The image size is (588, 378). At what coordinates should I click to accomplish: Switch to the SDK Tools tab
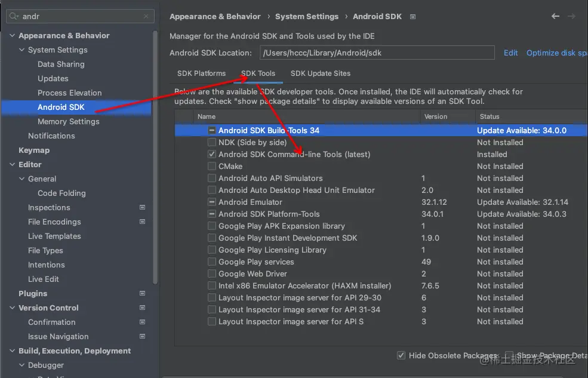coord(258,73)
